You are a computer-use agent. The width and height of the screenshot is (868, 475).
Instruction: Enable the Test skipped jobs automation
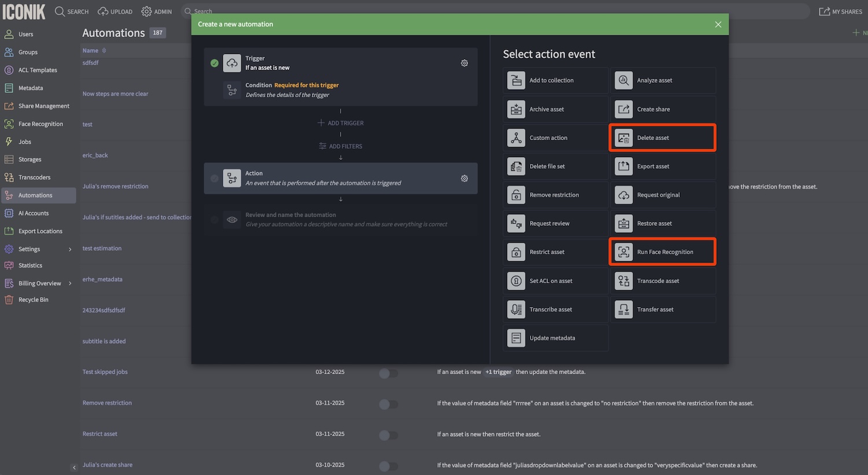(x=388, y=374)
